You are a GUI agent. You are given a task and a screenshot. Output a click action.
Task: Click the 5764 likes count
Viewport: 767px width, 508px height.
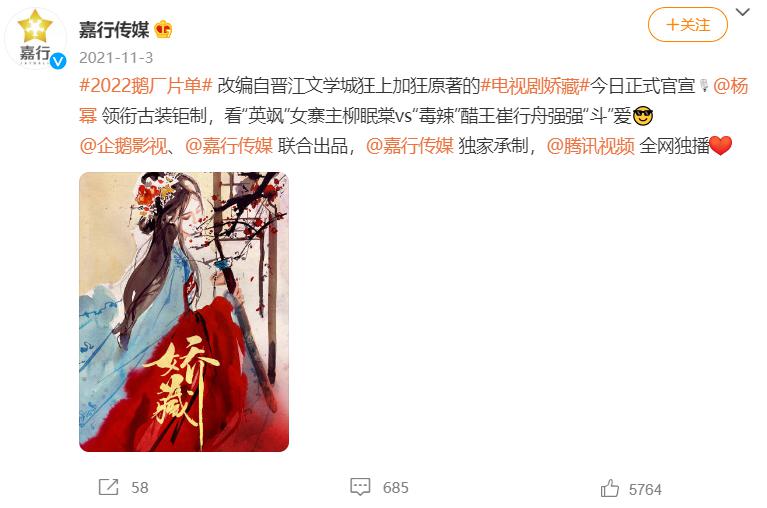coord(645,489)
